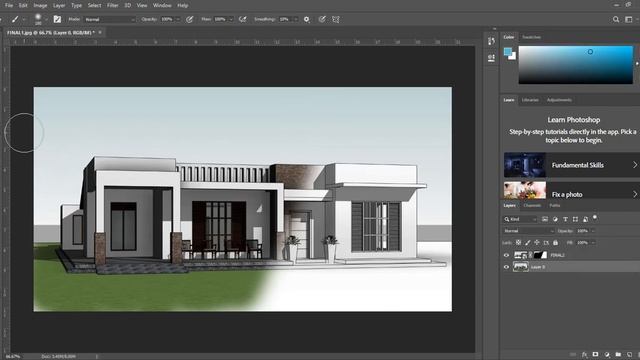Screen dimensions: 640x360
Task: Switch to the Libraries tab
Action: [x=530, y=100]
